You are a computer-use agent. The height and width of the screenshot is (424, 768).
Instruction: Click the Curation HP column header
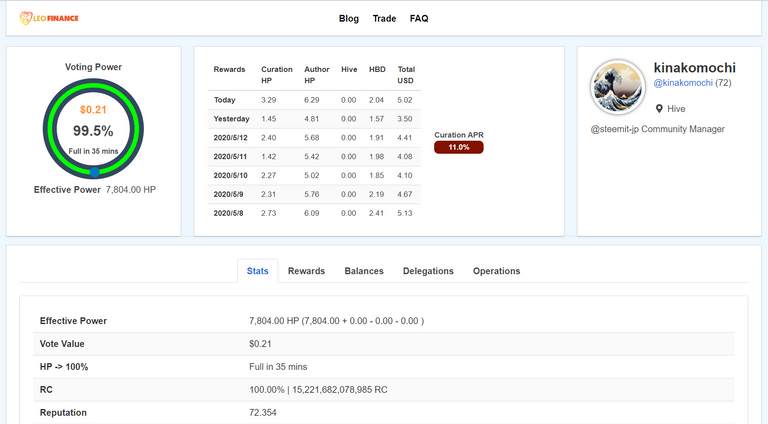277,74
